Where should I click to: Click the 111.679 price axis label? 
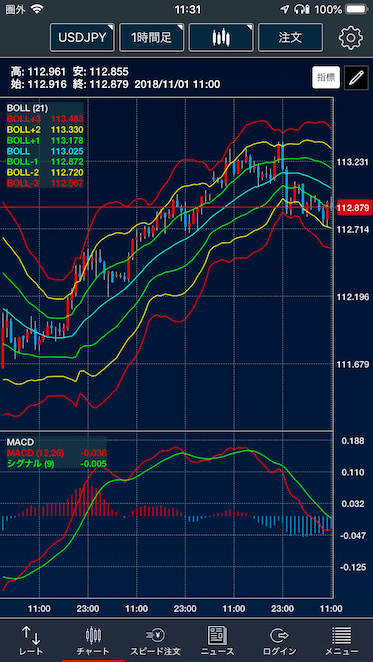pos(354,364)
